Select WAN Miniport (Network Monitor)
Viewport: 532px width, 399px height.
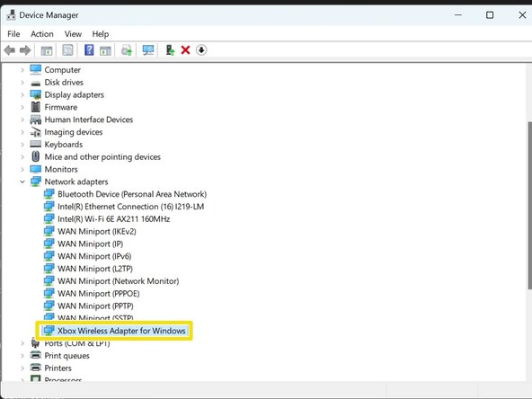(x=118, y=281)
